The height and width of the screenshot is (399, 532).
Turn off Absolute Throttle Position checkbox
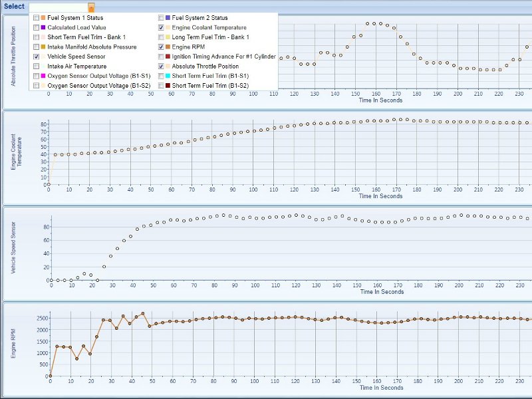[x=162, y=66]
